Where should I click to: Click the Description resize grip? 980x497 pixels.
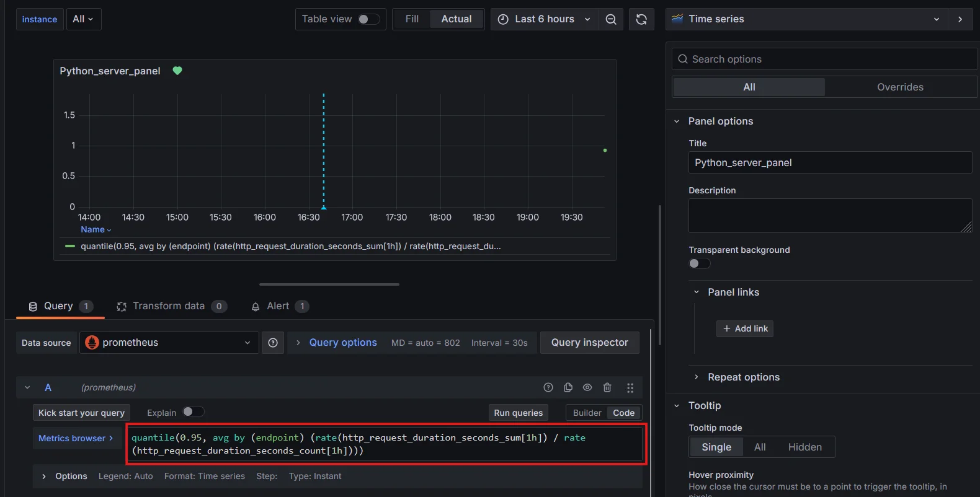coord(966,227)
